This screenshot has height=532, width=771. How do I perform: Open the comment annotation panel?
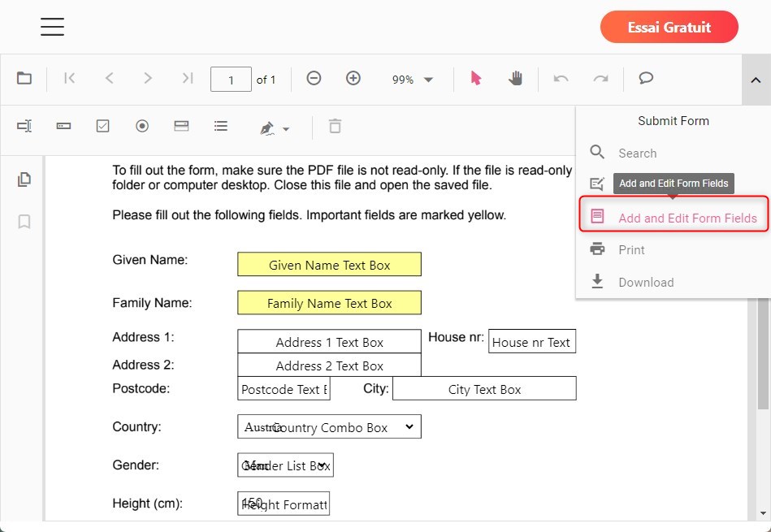pyautogui.click(x=646, y=79)
